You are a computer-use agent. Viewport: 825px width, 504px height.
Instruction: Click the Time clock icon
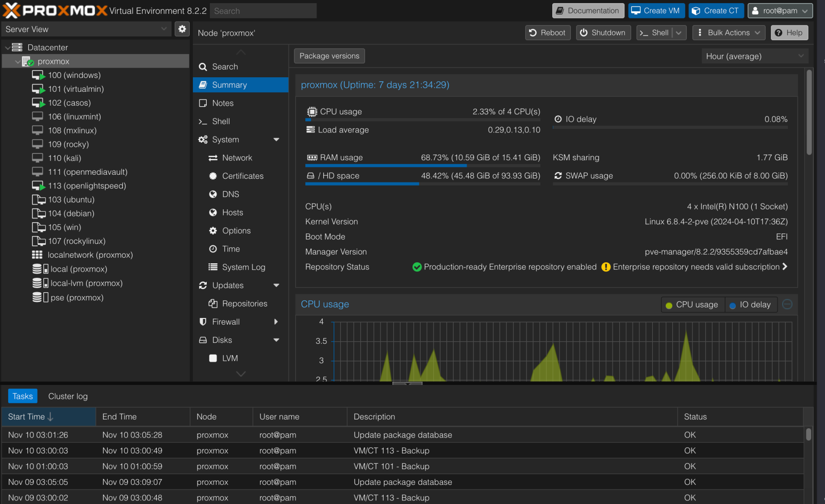(213, 249)
